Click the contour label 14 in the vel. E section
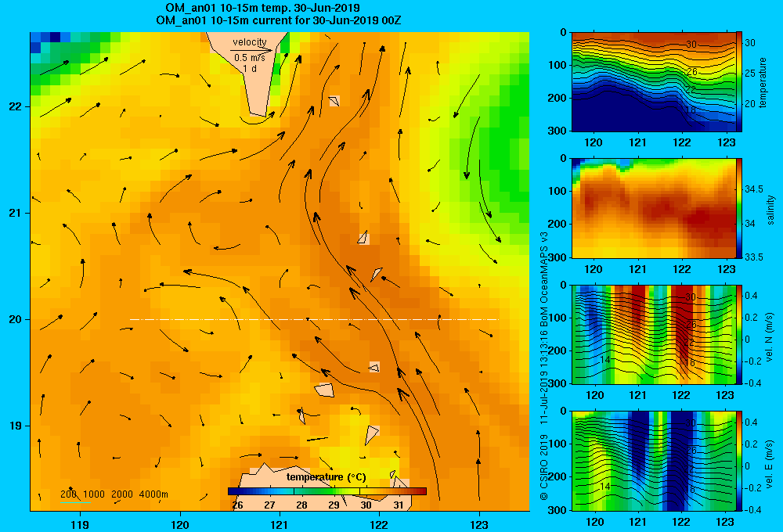Screen dimensions: 783x532 [604, 486]
